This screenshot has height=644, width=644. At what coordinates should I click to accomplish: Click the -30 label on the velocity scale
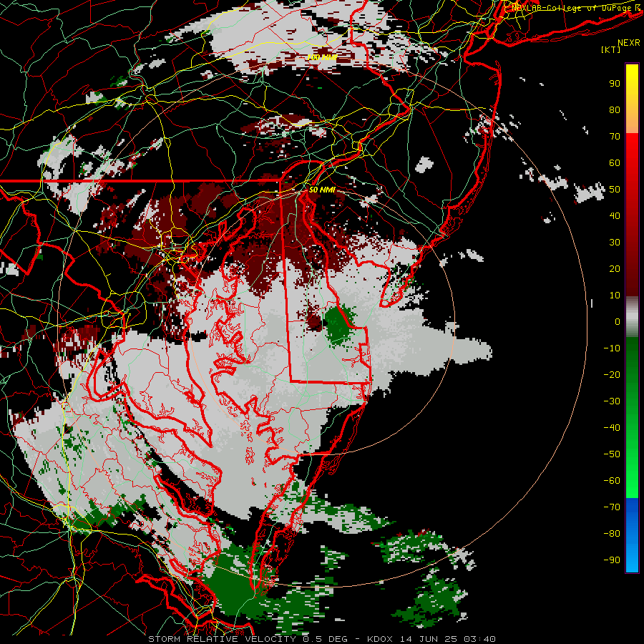612,401
